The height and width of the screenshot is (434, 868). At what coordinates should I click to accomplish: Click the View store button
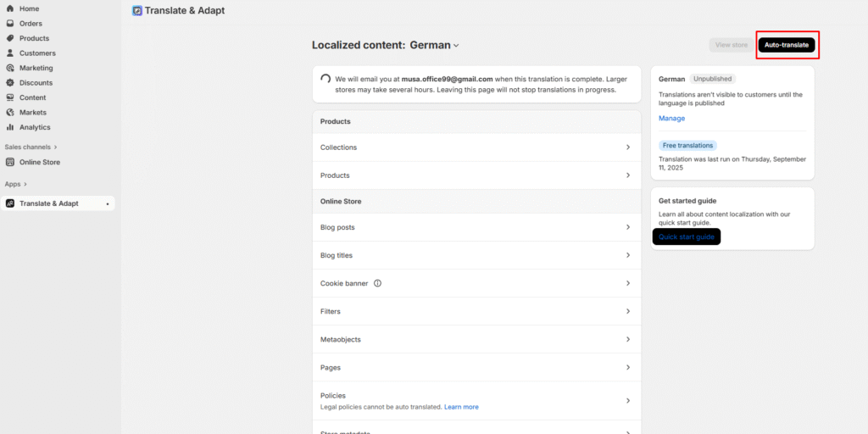click(732, 46)
